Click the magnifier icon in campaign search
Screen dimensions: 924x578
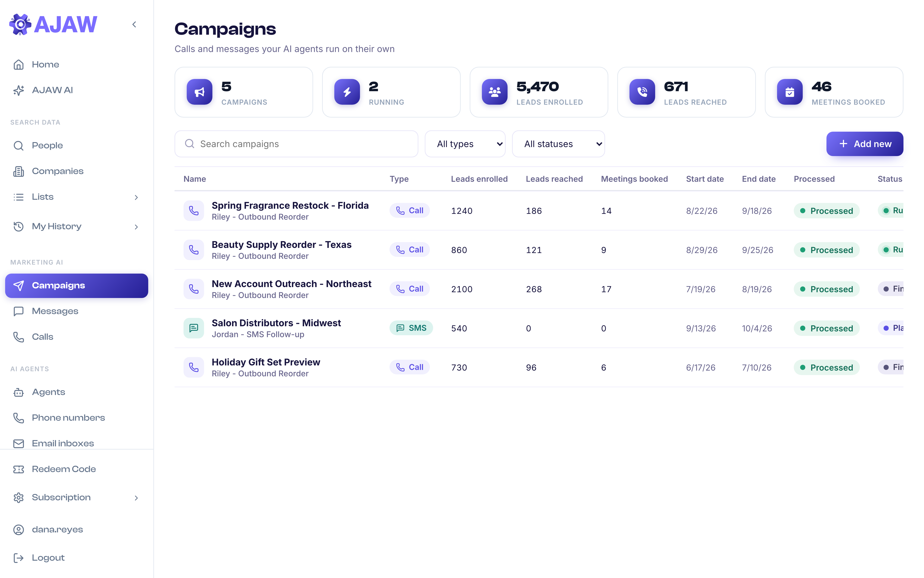click(190, 144)
